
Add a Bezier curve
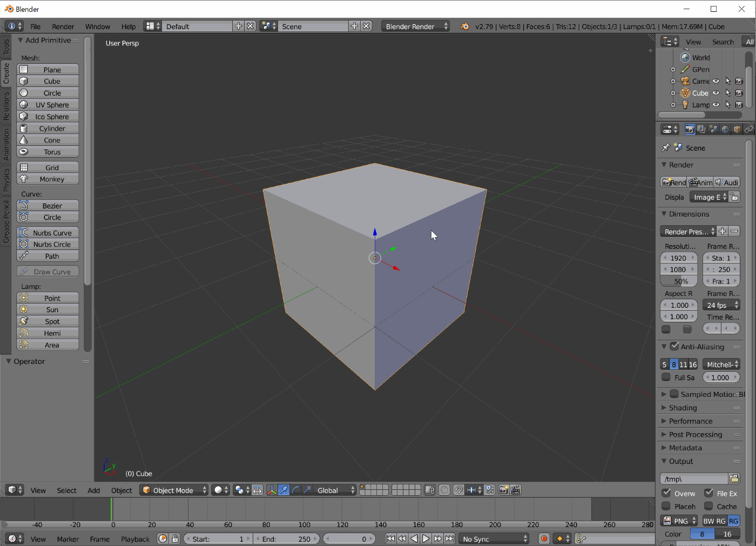[48, 205]
